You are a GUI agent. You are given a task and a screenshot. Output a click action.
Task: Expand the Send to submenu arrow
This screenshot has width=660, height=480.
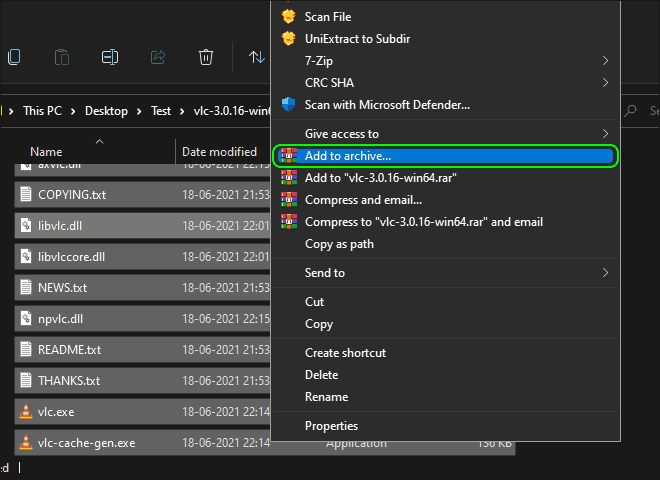[605, 272]
